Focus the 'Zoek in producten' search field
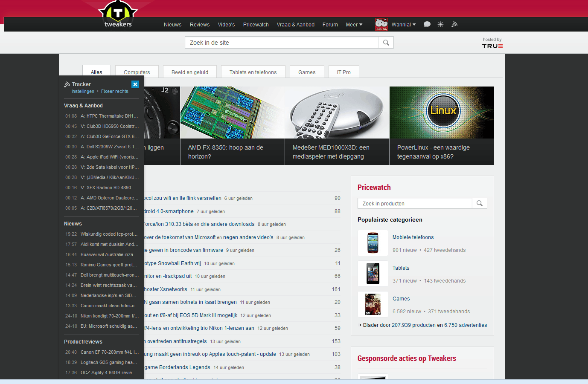The width and height of the screenshot is (588, 384). tap(415, 203)
